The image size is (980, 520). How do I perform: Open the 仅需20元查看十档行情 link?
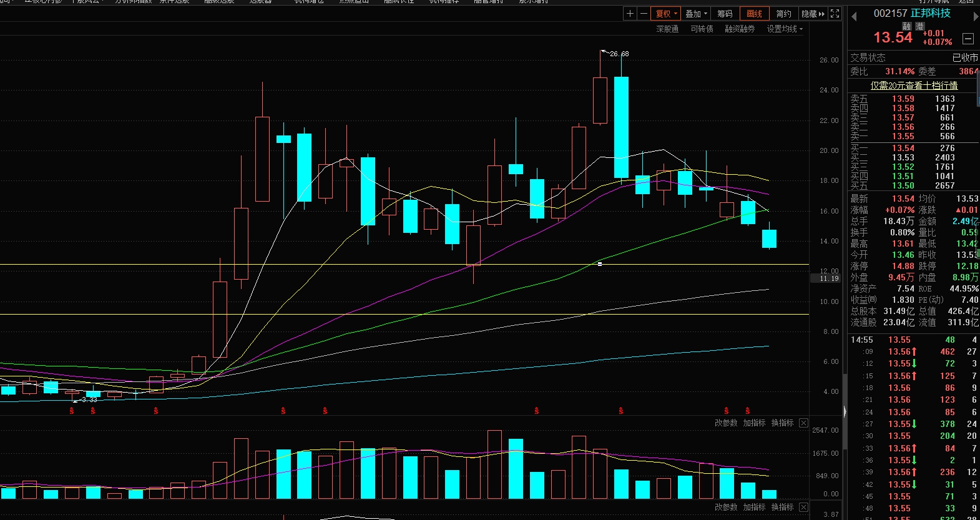914,86
